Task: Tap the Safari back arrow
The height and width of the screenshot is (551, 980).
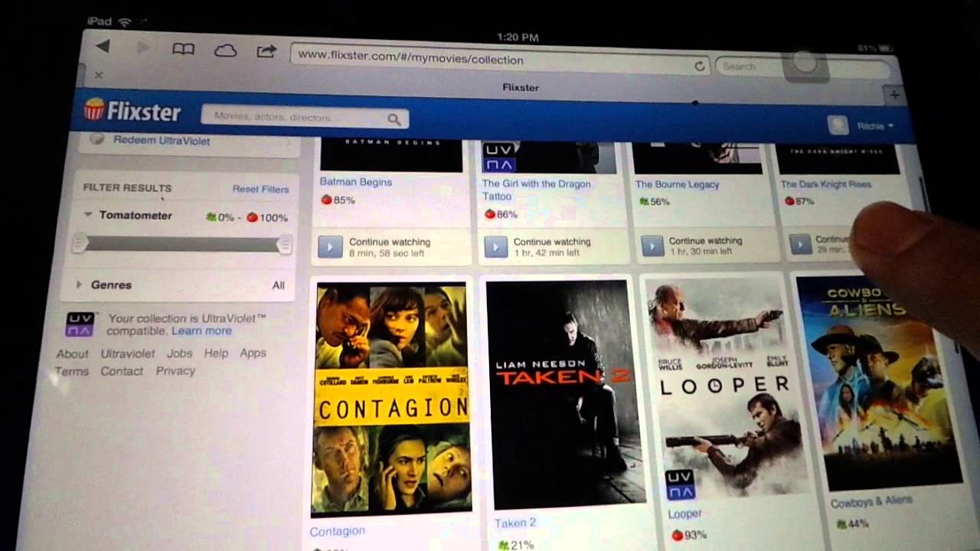Action: [103, 47]
